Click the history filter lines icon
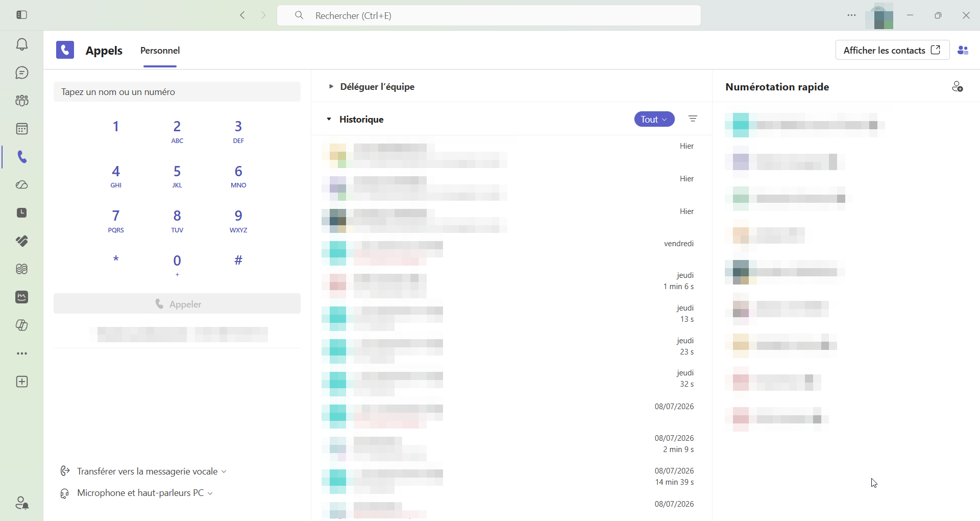The width and height of the screenshot is (980, 521). [693, 119]
